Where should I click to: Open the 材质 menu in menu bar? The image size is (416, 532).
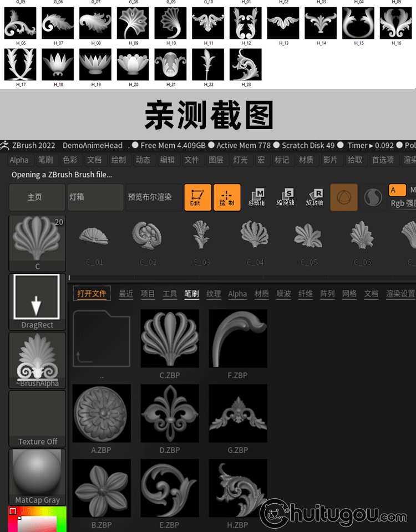point(306,160)
